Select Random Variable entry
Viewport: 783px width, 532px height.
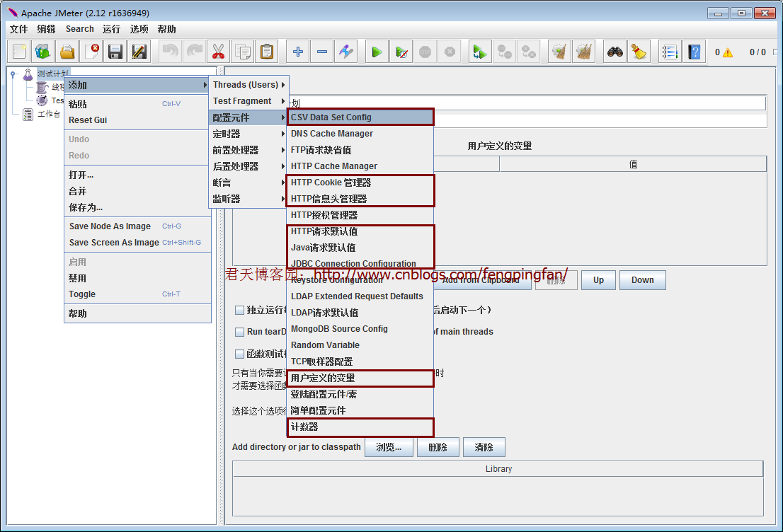coord(360,345)
